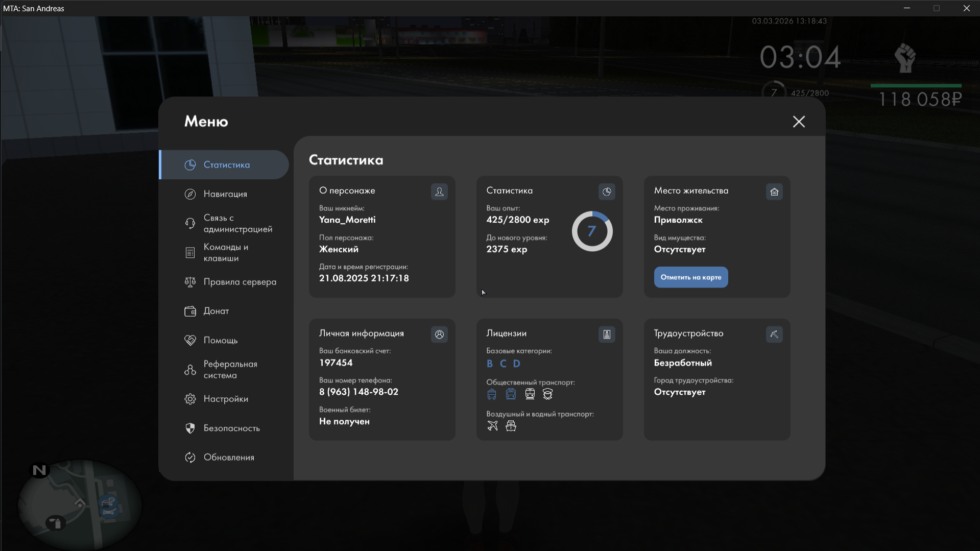Click the first bus icon under Общественный транспорт

492,394
